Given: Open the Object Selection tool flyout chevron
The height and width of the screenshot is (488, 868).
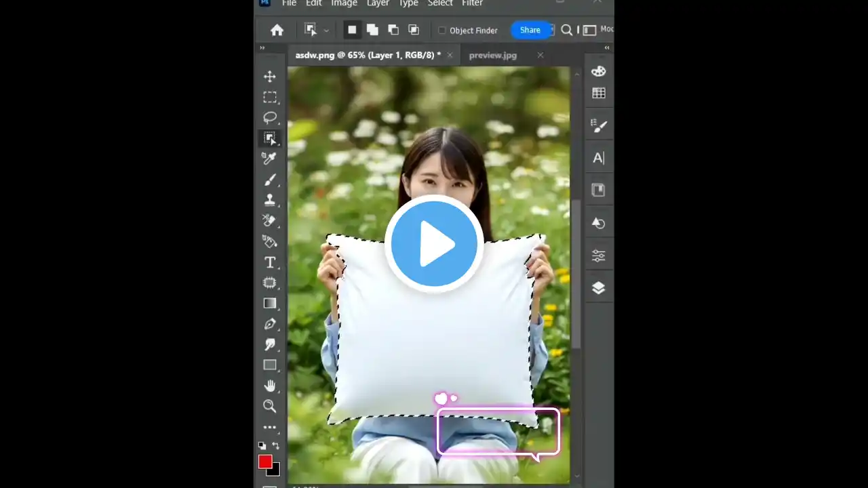Looking at the screenshot, I should [x=326, y=29].
